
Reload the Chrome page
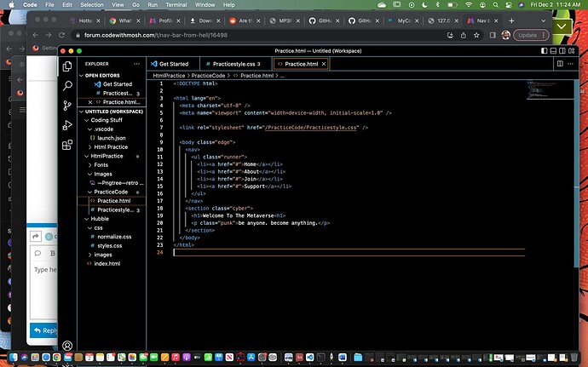[61, 35]
